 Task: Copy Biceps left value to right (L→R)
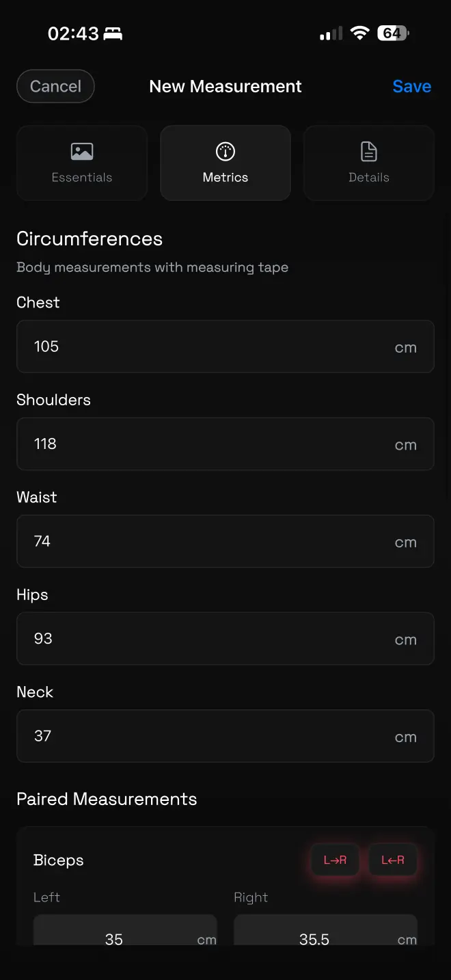pyautogui.click(x=335, y=860)
